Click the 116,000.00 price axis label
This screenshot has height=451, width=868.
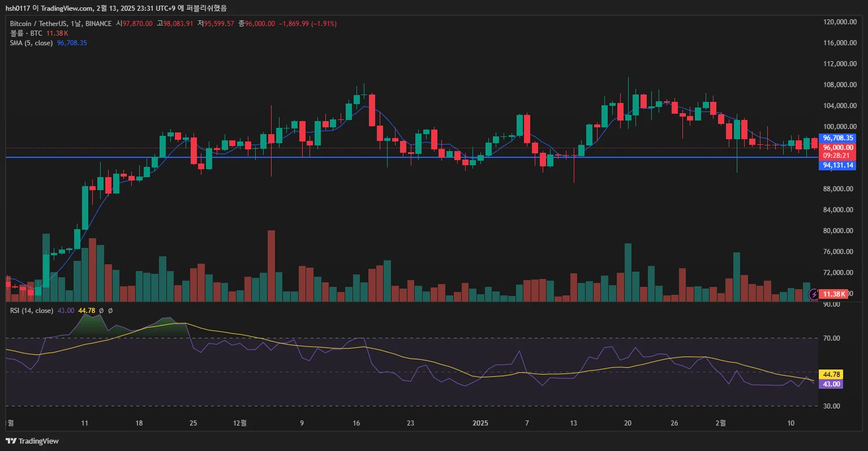[840, 43]
